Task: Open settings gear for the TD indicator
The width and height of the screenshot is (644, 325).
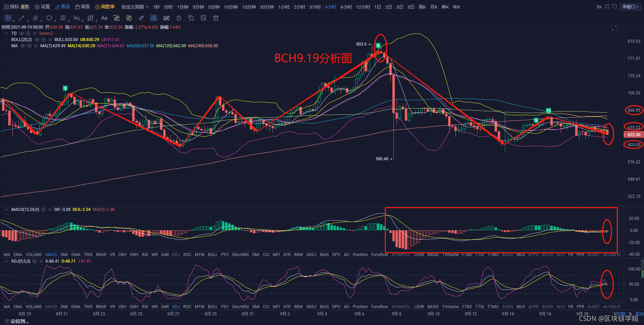Action: [x=28, y=33]
